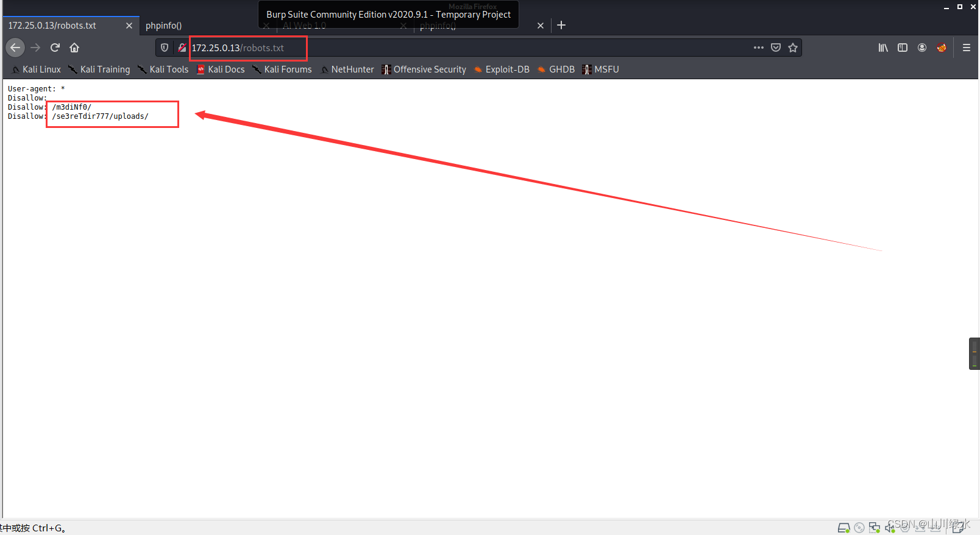
Task: Click the VM sound card status icon
Action: pos(890,528)
